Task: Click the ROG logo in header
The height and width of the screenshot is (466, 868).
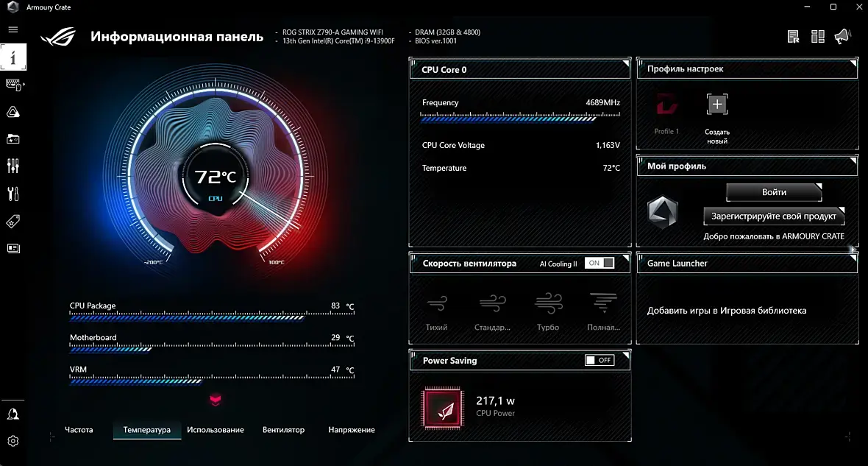Action: (59, 37)
